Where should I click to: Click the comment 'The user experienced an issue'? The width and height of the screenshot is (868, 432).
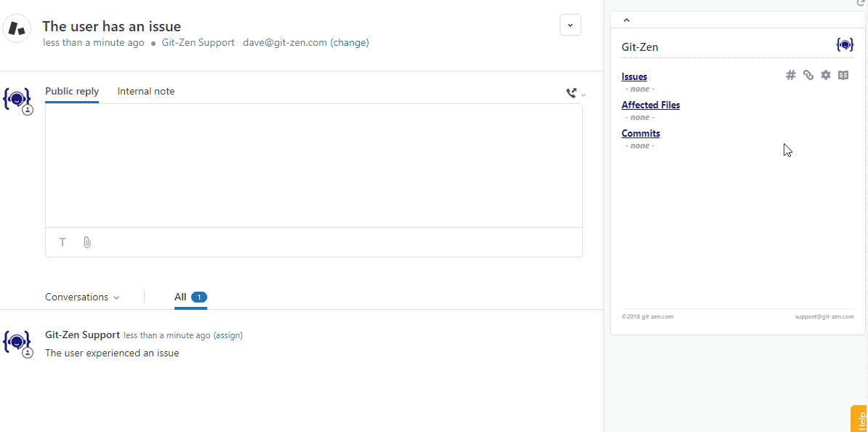tap(112, 353)
